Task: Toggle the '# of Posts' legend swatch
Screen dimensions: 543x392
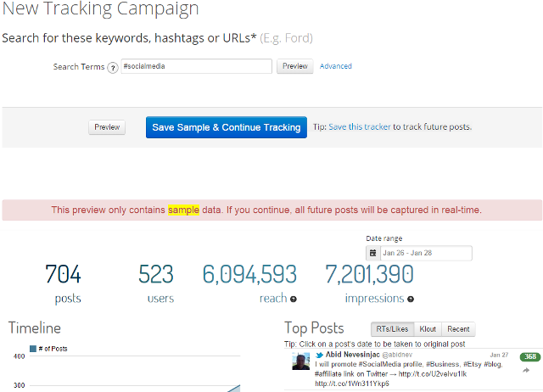Action: (33, 348)
